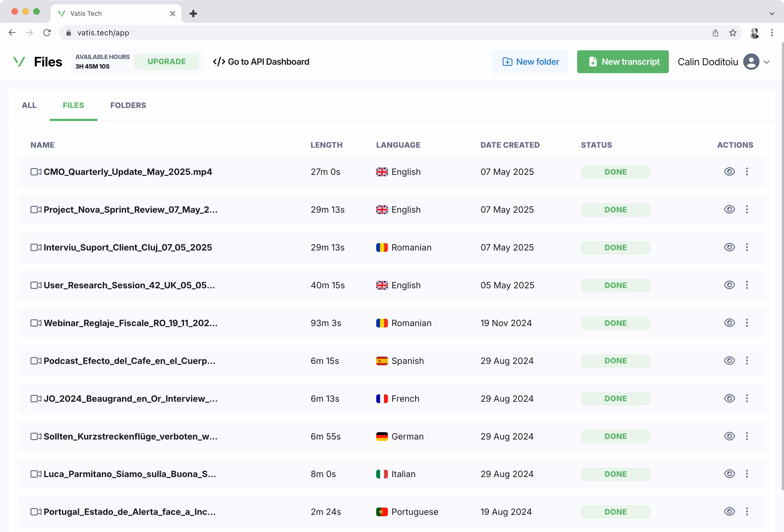This screenshot has height=532, width=784.
Task: Click the Vatis green logo icon
Action: [19, 62]
